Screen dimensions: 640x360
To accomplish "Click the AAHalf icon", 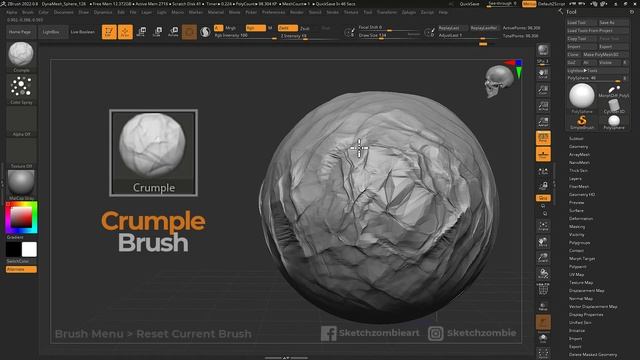I will [543, 122].
